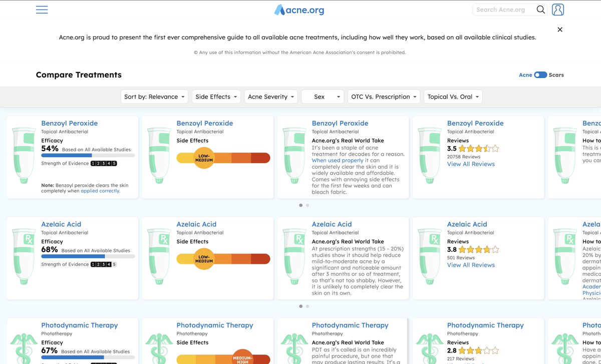Open the user account icon
Image resolution: width=601 pixels, height=364 pixels.
click(558, 9)
